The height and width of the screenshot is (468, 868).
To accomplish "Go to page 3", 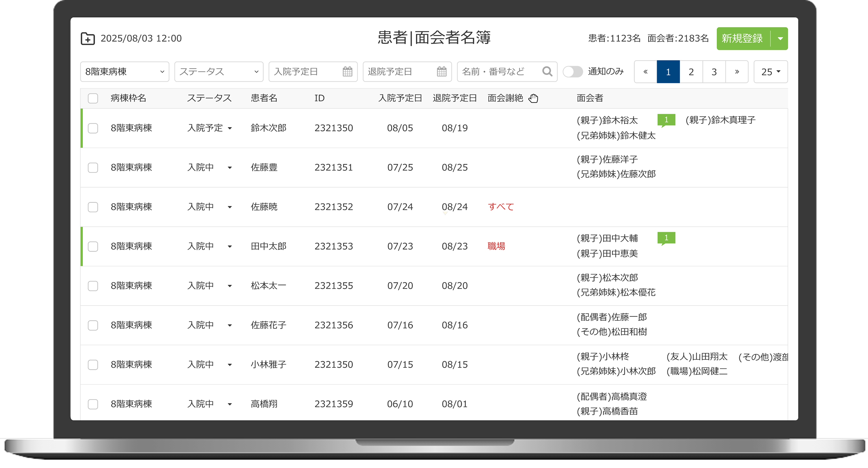I will point(714,72).
